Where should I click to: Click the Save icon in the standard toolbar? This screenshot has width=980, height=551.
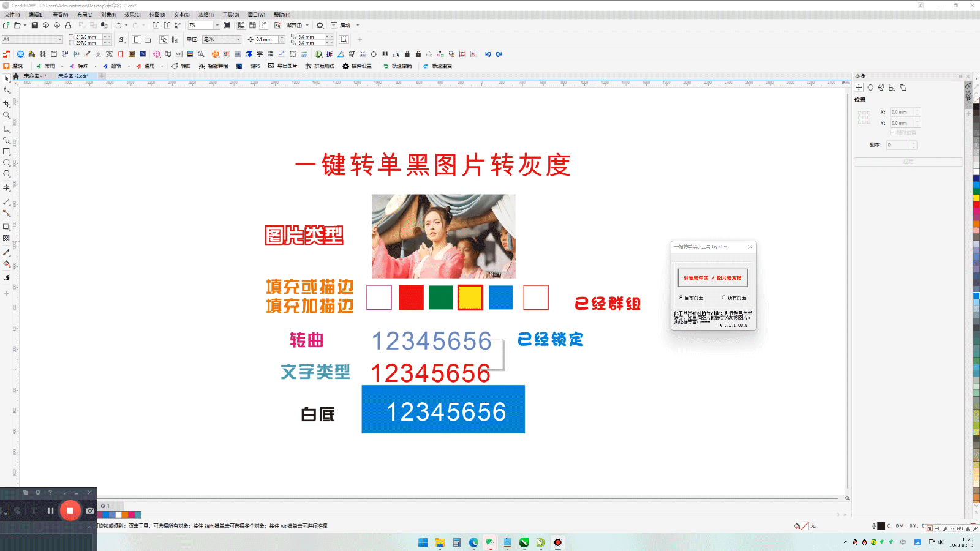point(35,25)
